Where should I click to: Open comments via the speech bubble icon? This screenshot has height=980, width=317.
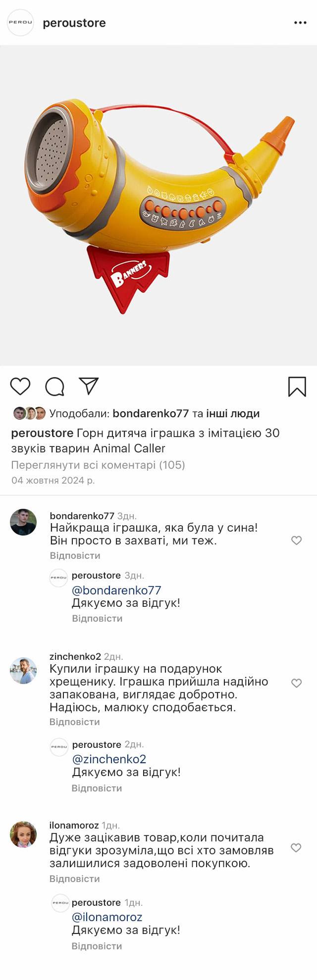(54, 387)
